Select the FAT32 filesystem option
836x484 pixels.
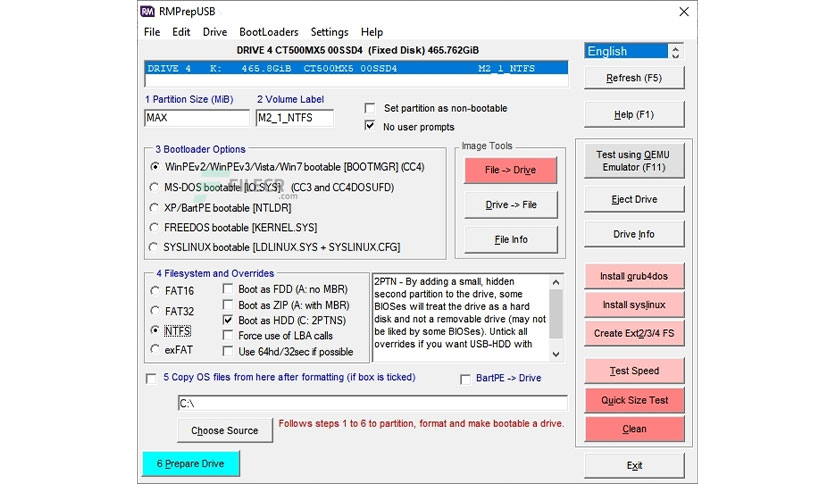155,310
